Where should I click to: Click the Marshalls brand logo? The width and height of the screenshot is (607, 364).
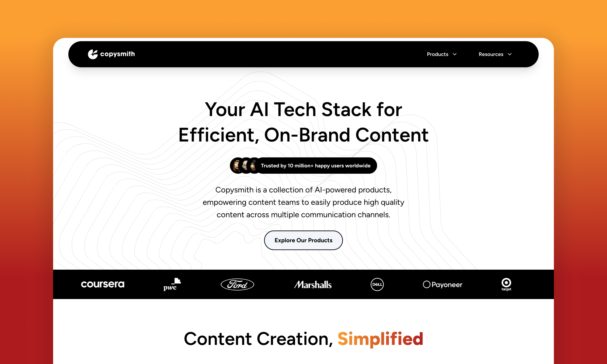click(312, 296)
